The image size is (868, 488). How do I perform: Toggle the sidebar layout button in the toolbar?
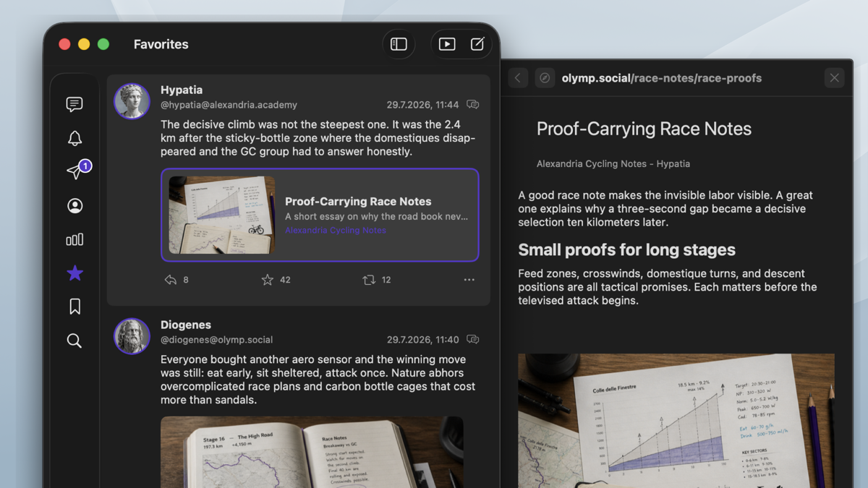399,44
